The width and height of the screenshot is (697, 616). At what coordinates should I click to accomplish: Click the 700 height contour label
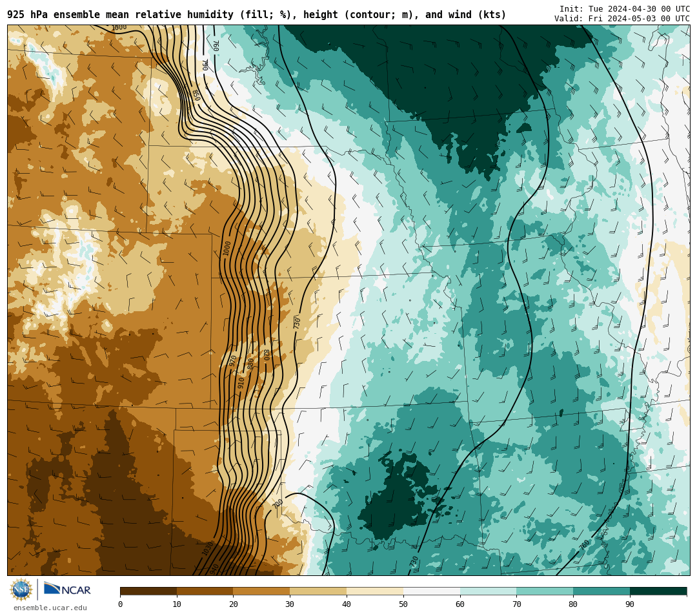tap(278, 504)
